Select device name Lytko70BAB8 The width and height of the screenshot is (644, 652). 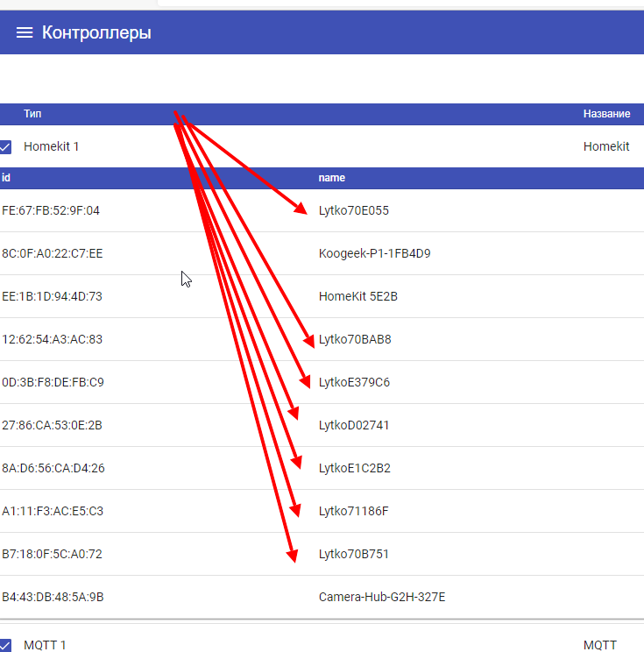point(355,339)
